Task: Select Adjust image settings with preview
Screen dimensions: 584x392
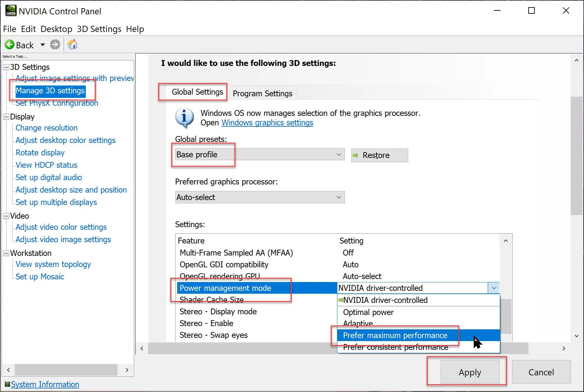Action: click(x=74, y=78)
